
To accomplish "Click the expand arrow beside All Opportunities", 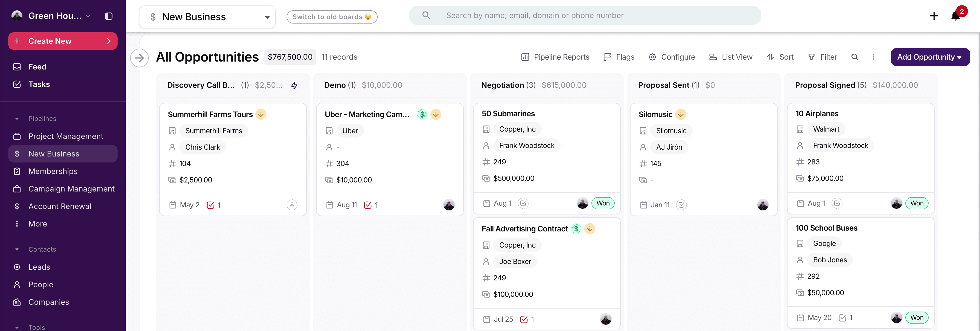I will (140, 58).
